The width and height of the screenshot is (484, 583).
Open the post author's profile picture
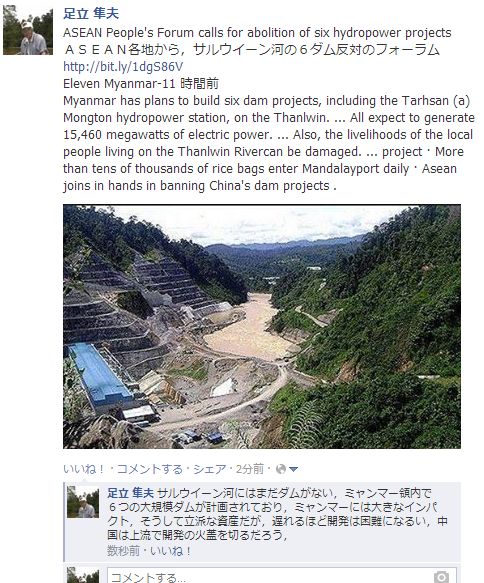click(28, 30)
